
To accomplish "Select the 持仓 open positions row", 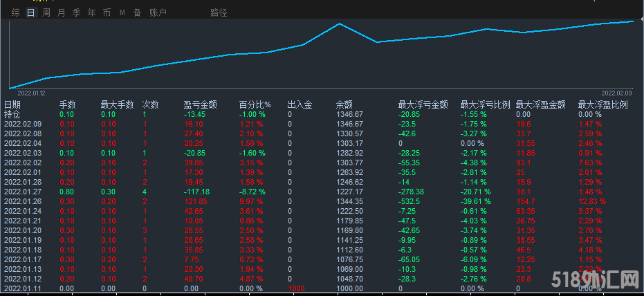I will point(12,114).
